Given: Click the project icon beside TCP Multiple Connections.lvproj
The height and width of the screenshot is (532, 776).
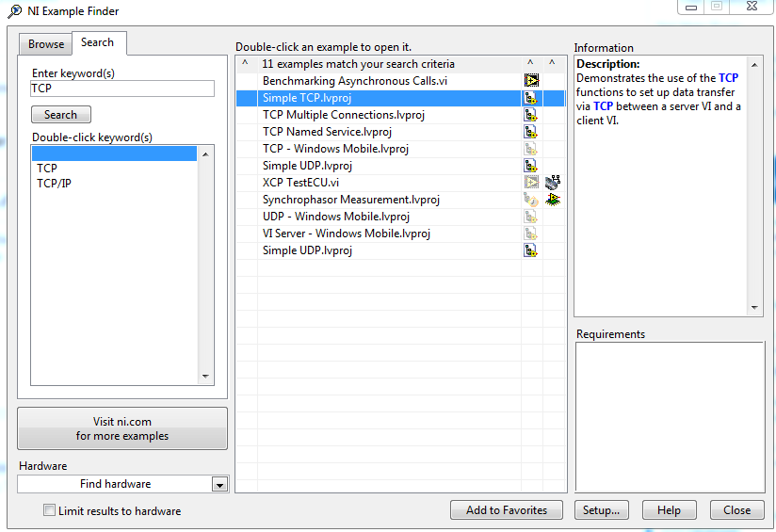Looking at the screenshot, I should point(530,115).
